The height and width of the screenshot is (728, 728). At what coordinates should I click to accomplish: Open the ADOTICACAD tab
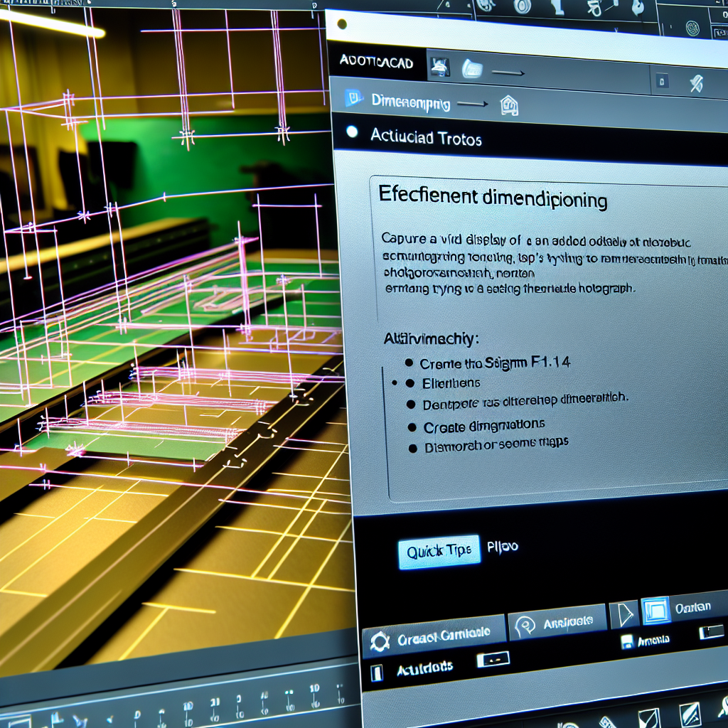(x=377, y=63)
